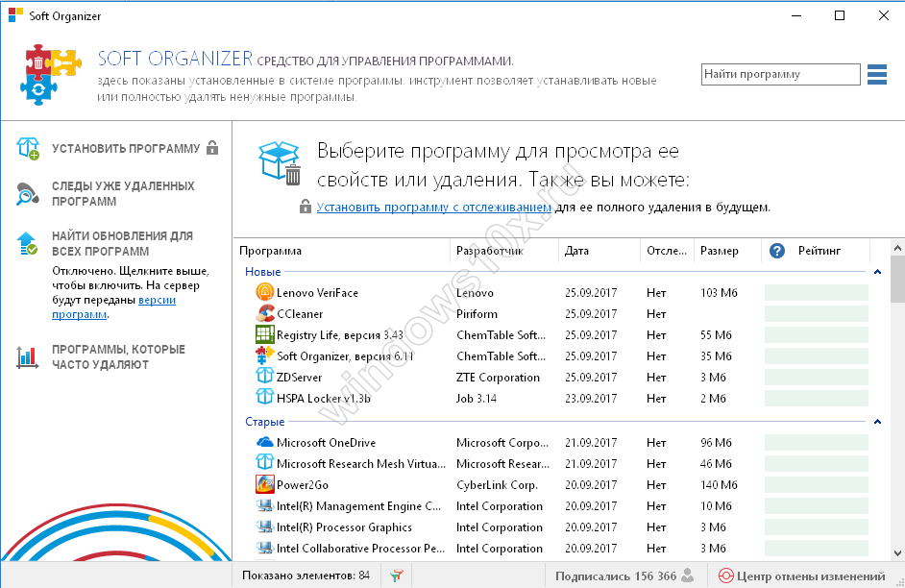The height and width of the screenshot is (588, 905).
Task: Click the frequently removed programs chart icon
Action: [27, 357]
